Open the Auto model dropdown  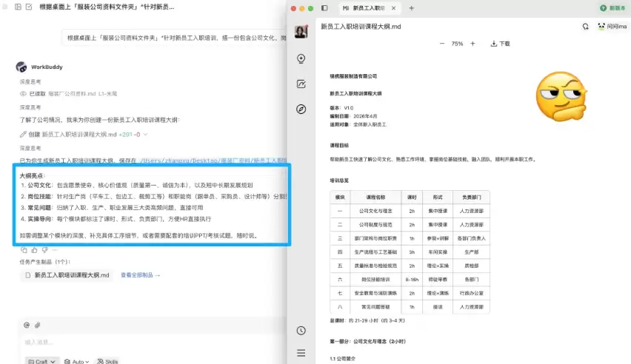[x=76, y=361]
